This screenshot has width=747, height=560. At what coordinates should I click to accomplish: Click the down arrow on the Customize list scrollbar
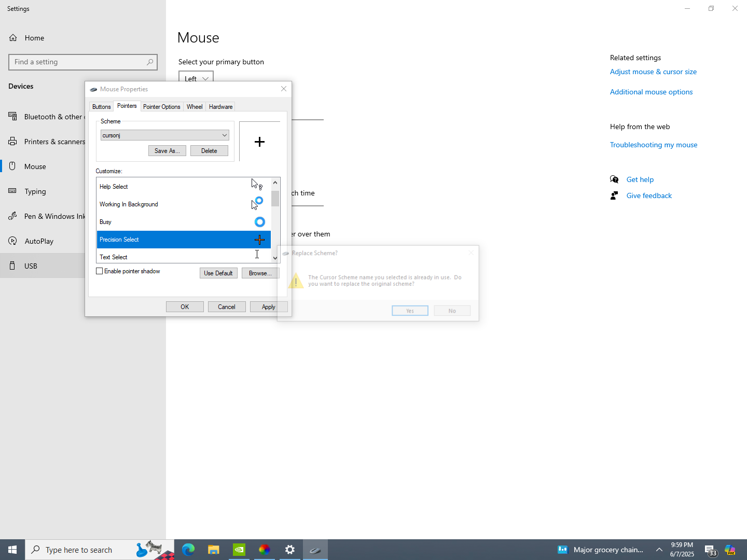coord(275,258)
